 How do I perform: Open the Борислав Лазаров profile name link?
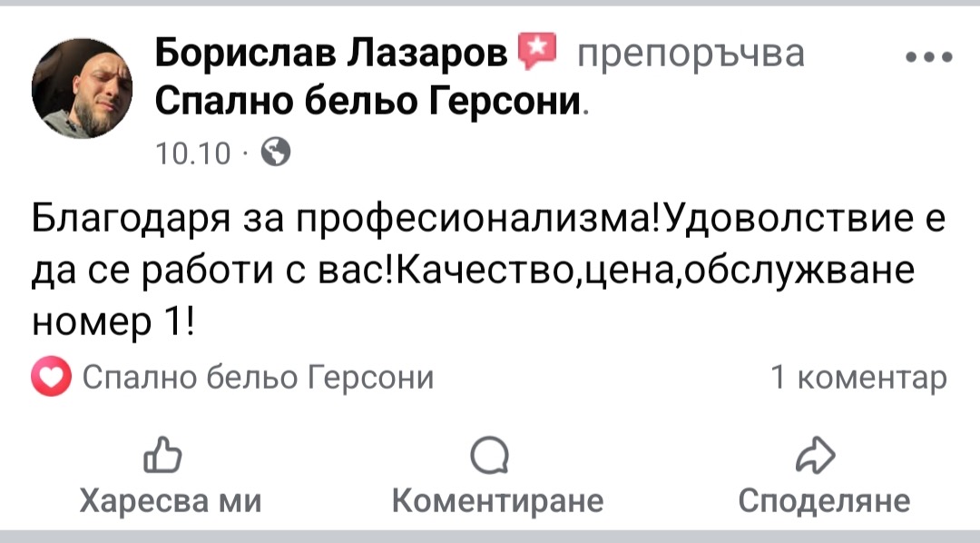(332, 54)
